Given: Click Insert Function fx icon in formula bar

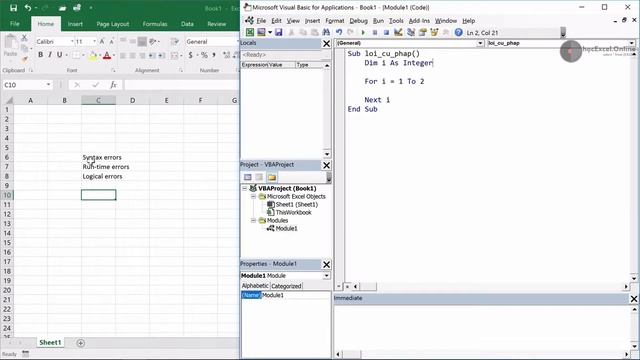Looking at the screenshot, I should point(113,84).
